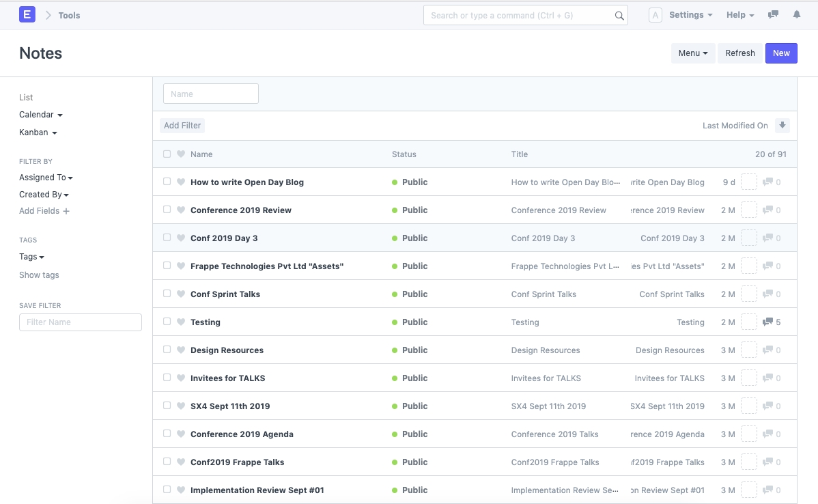
Task: Check the Conference 2019 Review row checkbox
Action: tap(167, 210)
